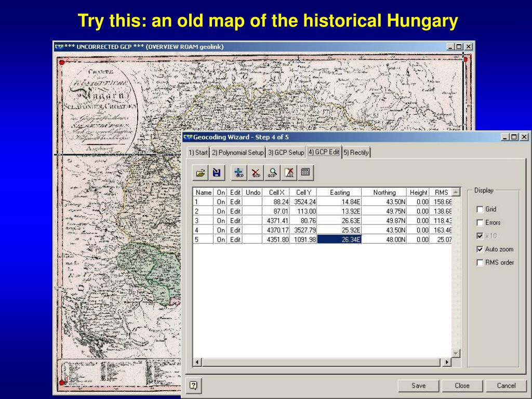Image resolution: width=532 pixels, height=399 pixels.
Task: Click the top-right red GCP marker on the map
Action: (466, 59)
